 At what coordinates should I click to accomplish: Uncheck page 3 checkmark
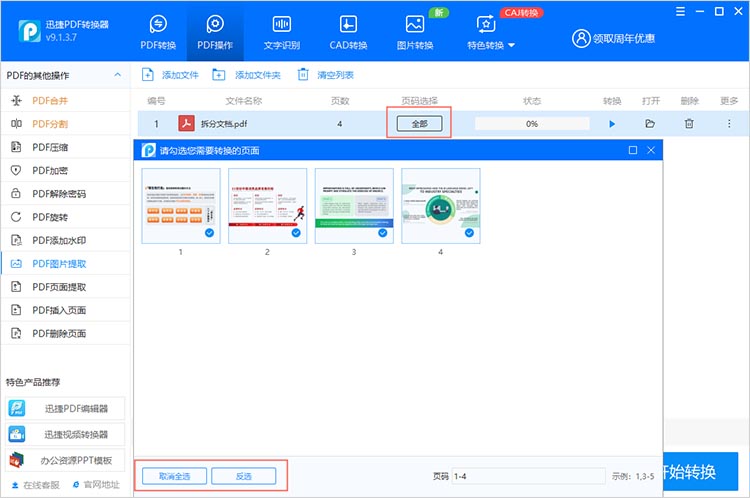tap(383, 233)
